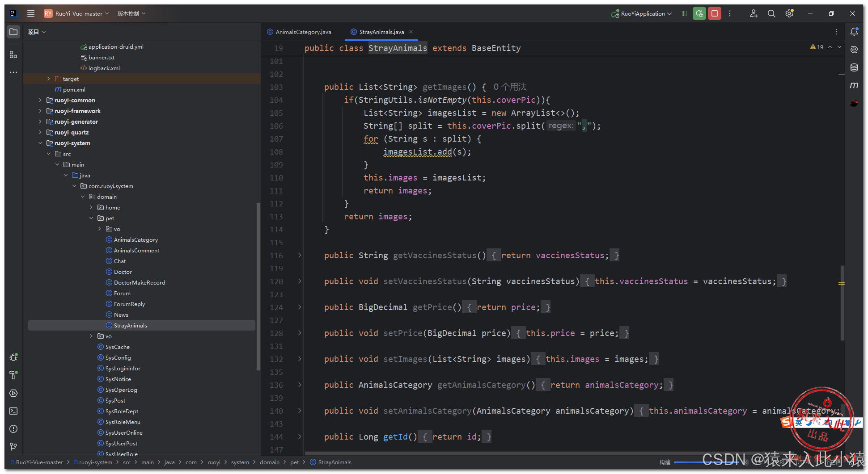
Task: Open the Doctor class in the tree
Action: [x=123, y=272]
